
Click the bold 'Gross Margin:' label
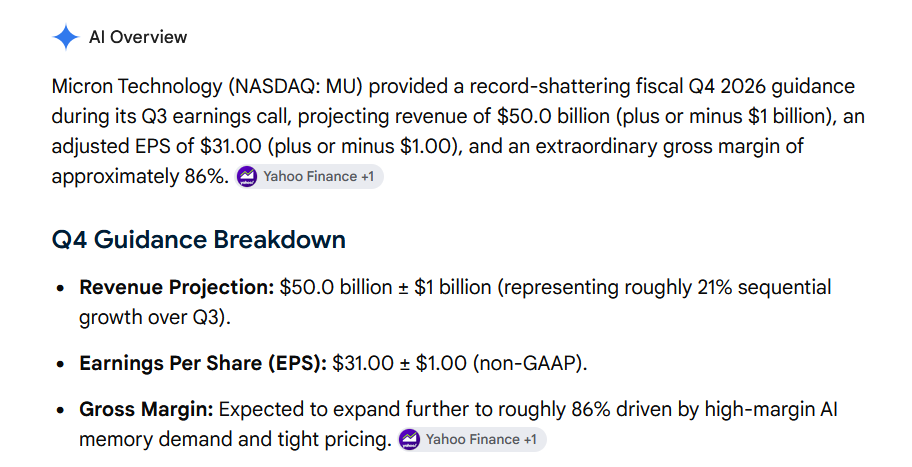tap(147, 409)
